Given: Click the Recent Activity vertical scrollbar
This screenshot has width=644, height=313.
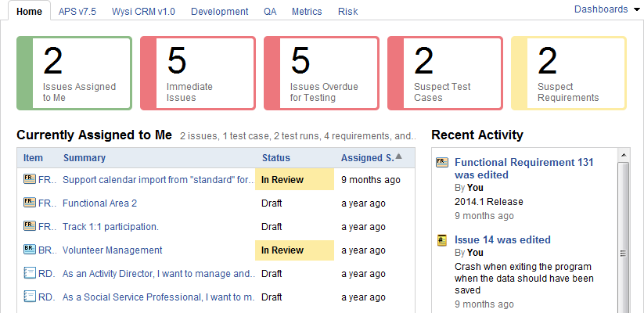Looking at the screenshot, I should click(x=624, y=235).
